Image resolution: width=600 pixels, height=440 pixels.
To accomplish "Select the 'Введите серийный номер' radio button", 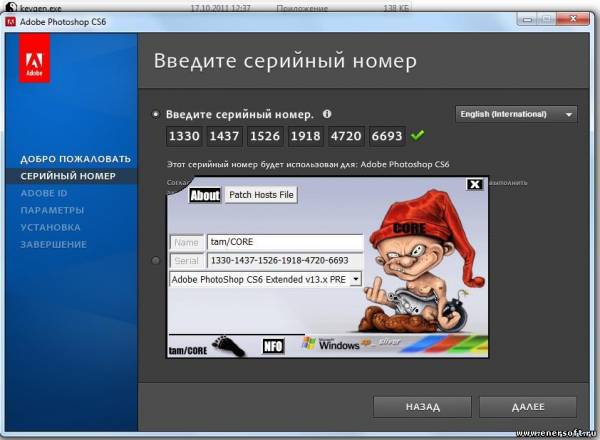I will point(155,114).
